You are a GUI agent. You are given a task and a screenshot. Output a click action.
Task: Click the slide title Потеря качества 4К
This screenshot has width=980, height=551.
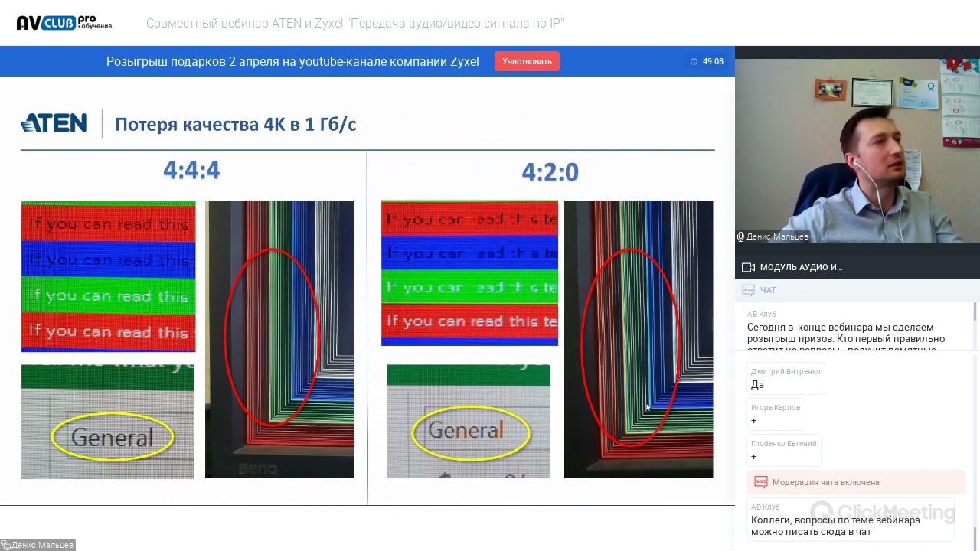(x=235, y=124)
